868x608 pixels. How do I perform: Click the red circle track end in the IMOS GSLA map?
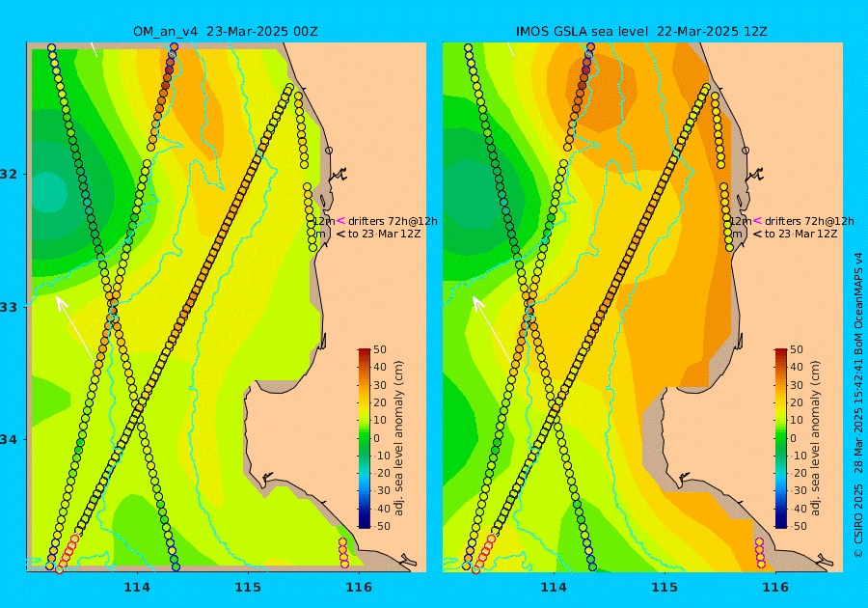[483, 553]
